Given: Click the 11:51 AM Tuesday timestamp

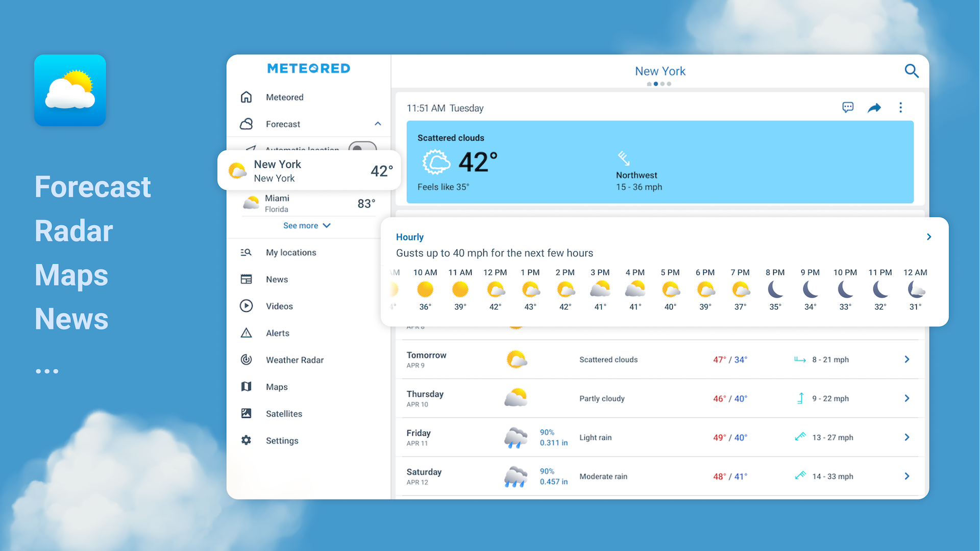Looking at the screenshot, I should pos(445,108).
